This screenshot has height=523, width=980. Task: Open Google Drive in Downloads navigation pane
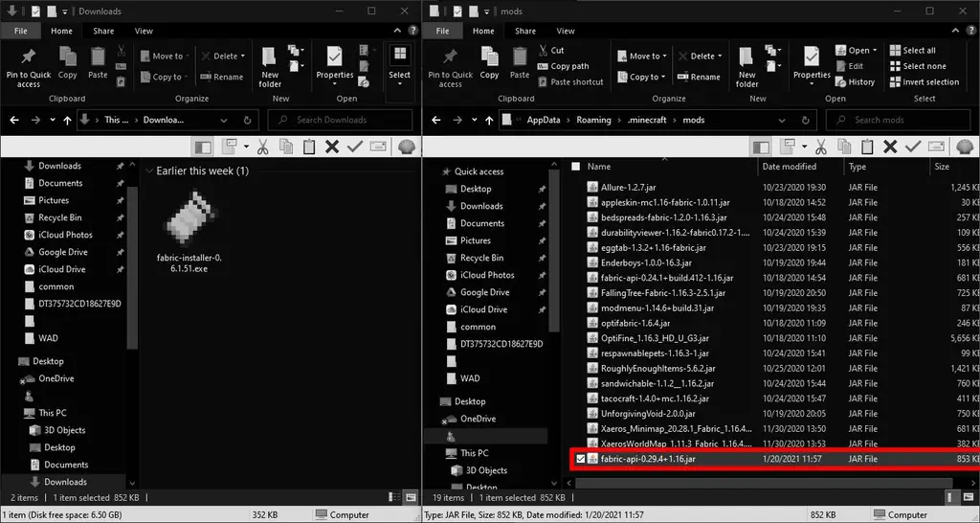point(62,252)
